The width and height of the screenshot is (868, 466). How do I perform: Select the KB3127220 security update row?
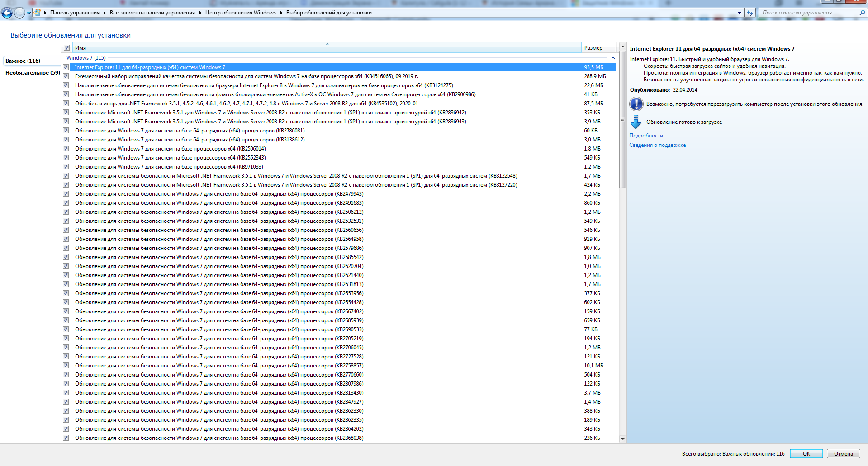(x=339, y=185)
